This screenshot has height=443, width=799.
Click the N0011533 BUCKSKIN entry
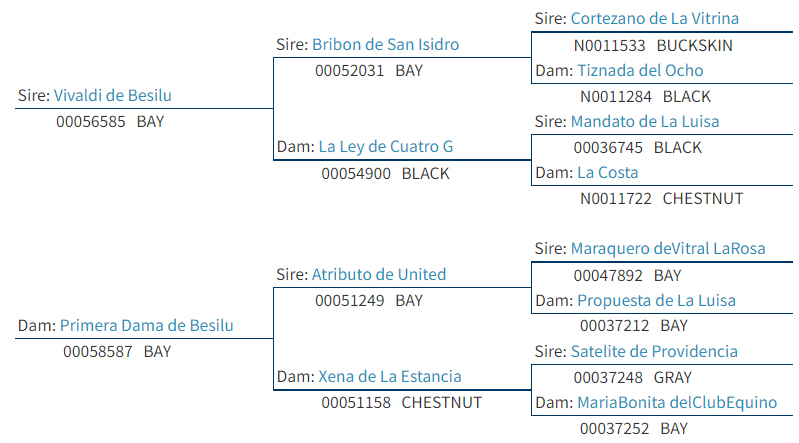[x=653, y=45]
